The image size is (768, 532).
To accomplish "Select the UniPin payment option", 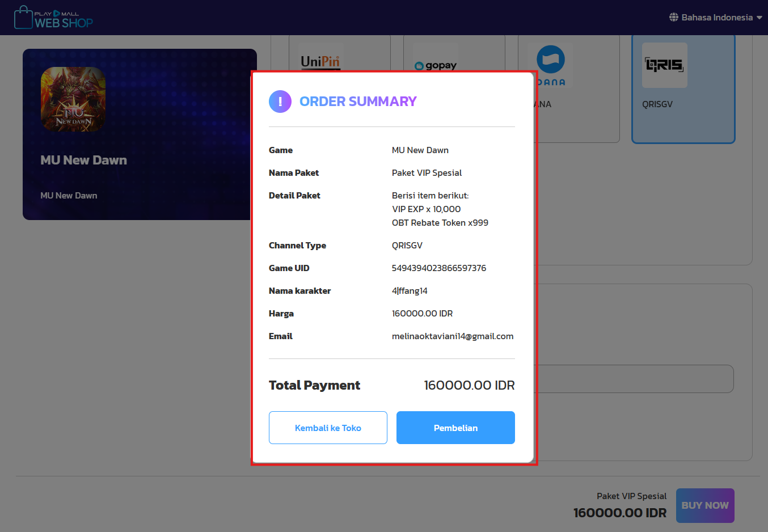I will coord(340,54).
